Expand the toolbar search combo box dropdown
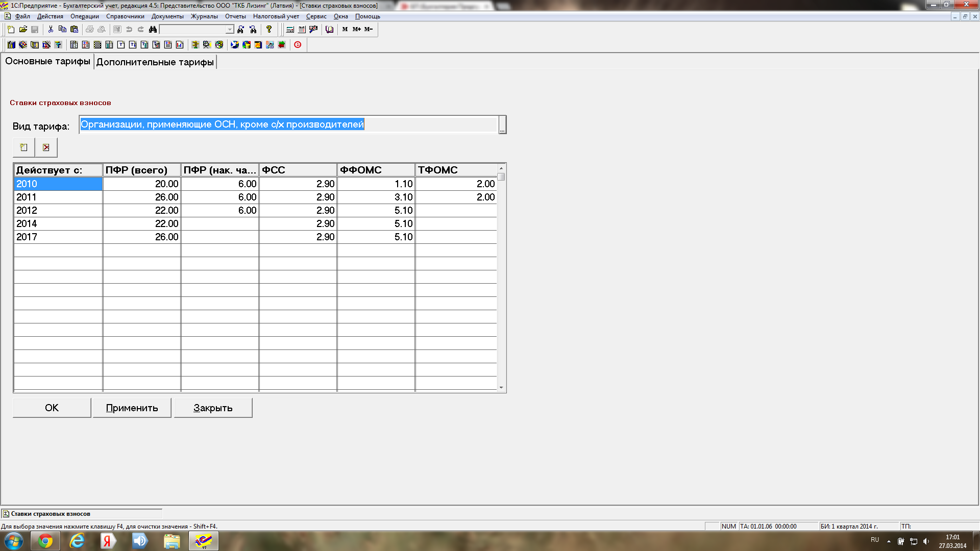 [x=230, y=30]
